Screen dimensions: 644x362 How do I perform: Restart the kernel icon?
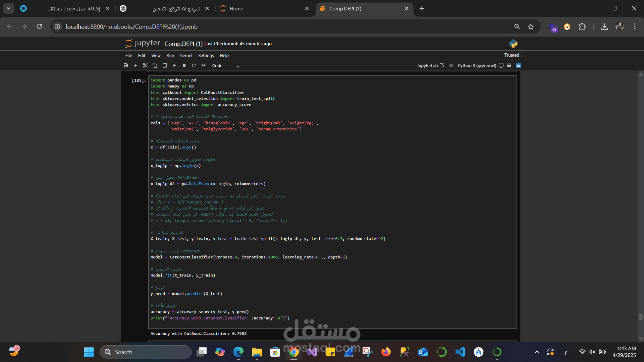[194, 65]
